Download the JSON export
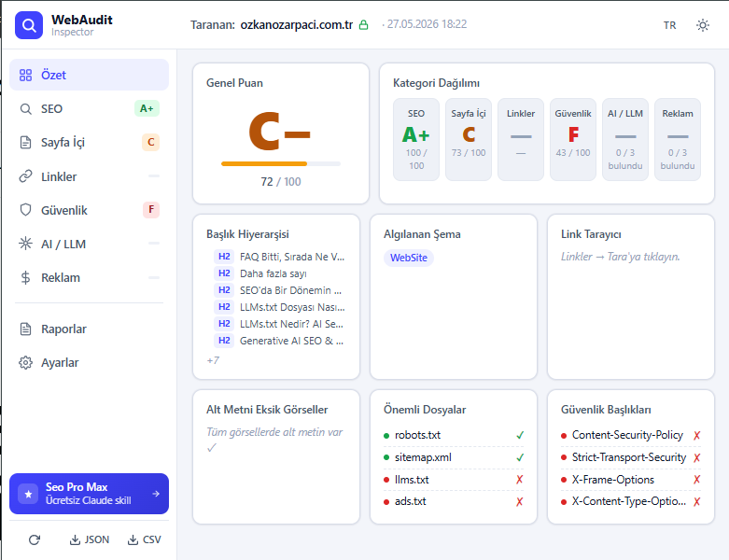The image size is (729, 560). point(90,539)
